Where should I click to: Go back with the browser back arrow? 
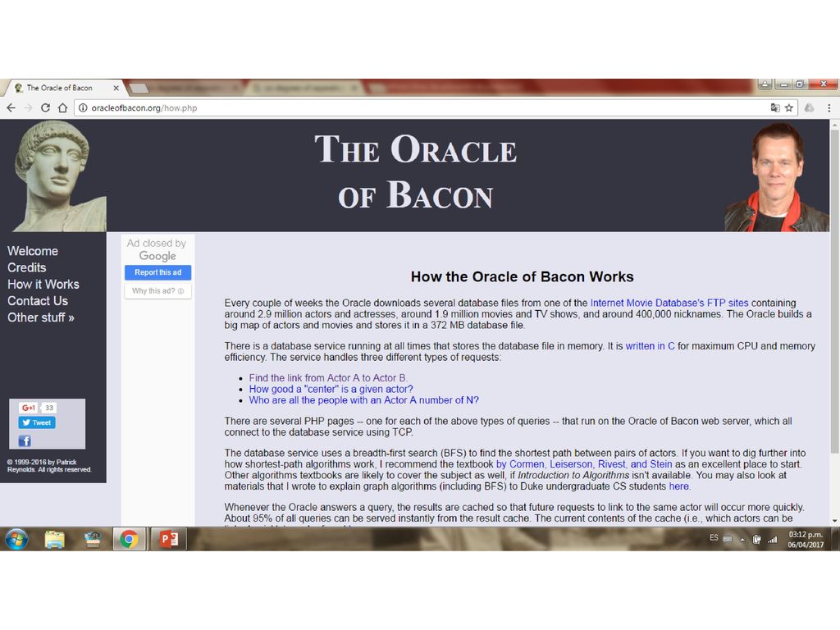coord(11,107)
